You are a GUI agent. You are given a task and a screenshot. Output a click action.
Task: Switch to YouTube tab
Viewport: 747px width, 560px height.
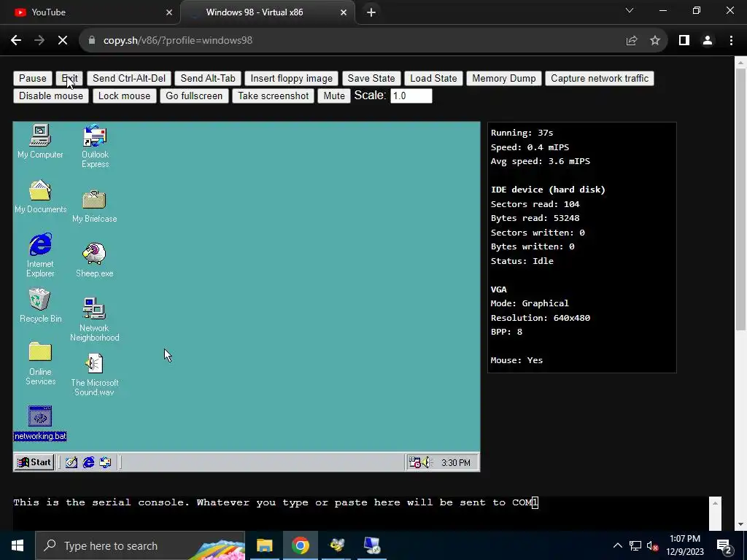(x=90, y=12)
